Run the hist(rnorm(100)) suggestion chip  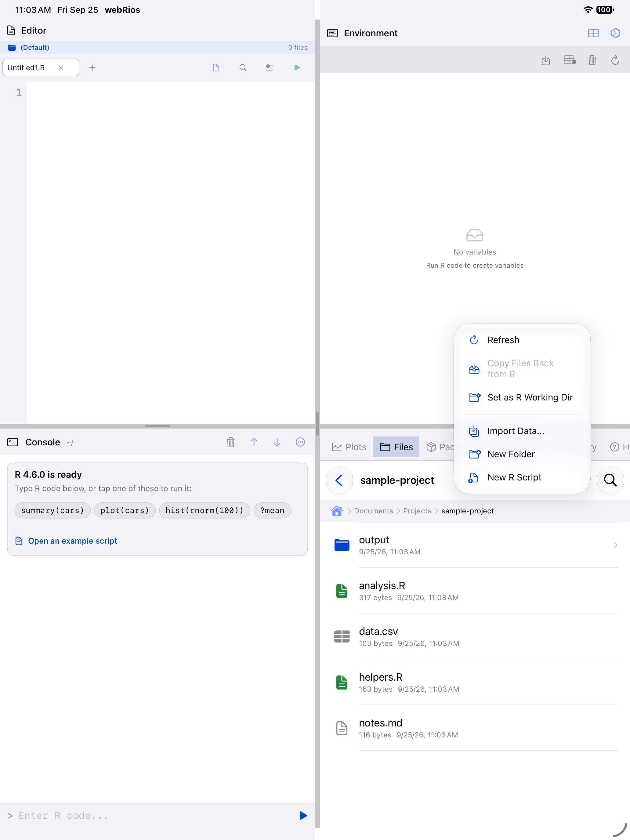coord(204,510)
